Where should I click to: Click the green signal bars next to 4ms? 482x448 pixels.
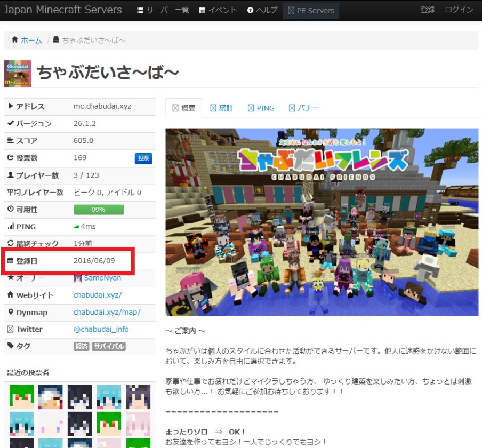point(76,227)
